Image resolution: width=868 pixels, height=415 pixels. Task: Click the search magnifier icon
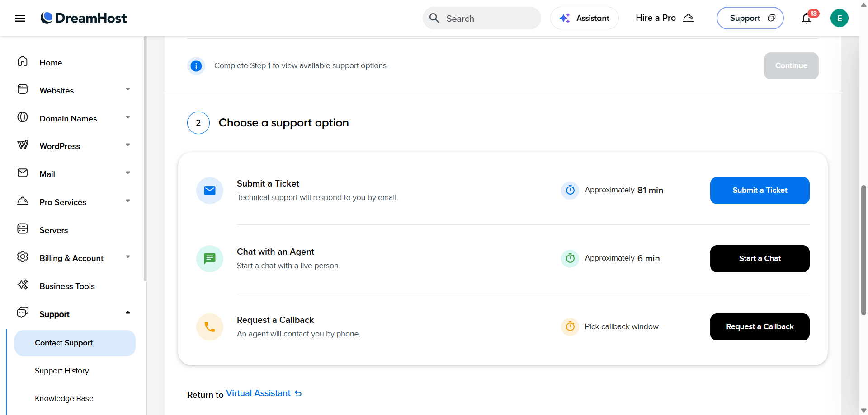434,18
